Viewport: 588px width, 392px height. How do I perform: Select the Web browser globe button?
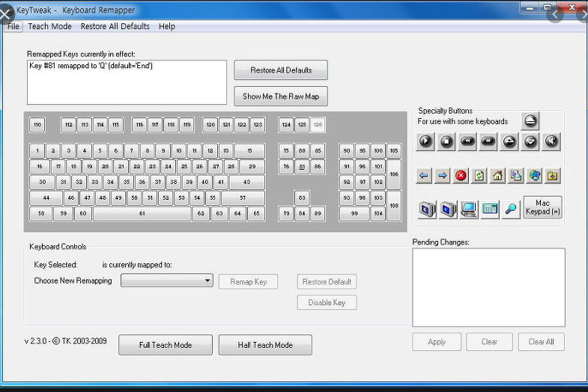(535, 175)
